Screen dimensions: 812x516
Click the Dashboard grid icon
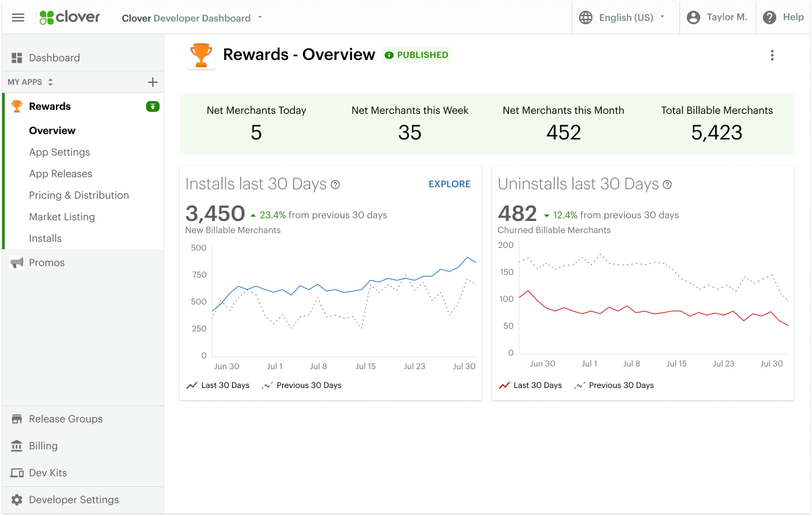click(x=17, y=58)
